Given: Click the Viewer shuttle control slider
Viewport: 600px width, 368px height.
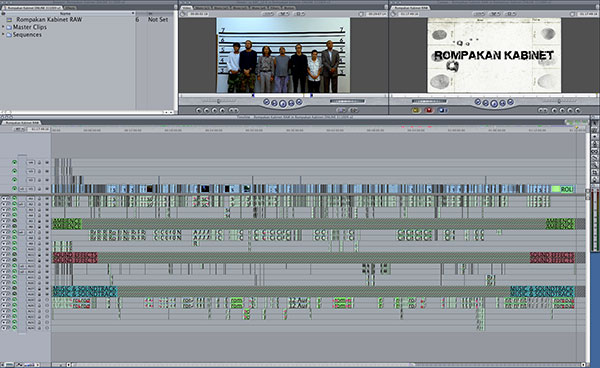Looking at the screenshot, I should [x=218, y=101].
